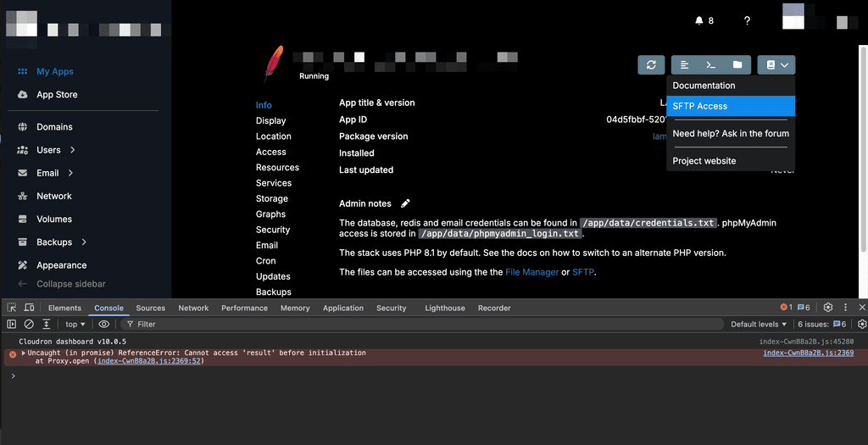
Task: Expand the Uncaught ReferenceError disclosure triangle
Action: [23, 353]
